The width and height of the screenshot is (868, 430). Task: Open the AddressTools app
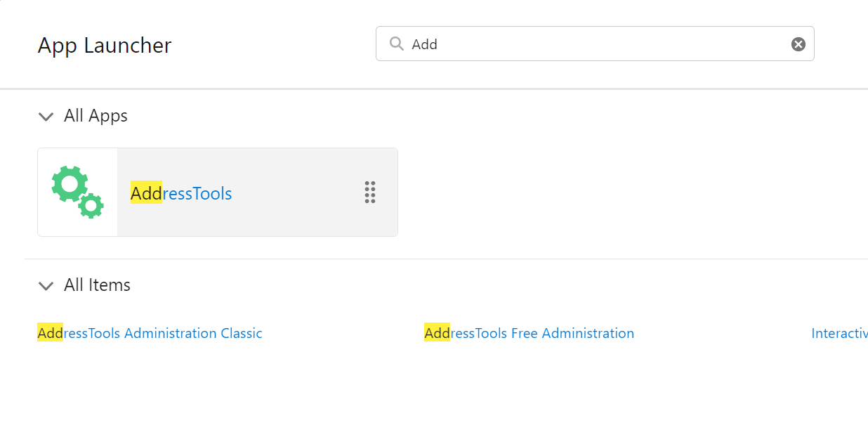(181, 193)
